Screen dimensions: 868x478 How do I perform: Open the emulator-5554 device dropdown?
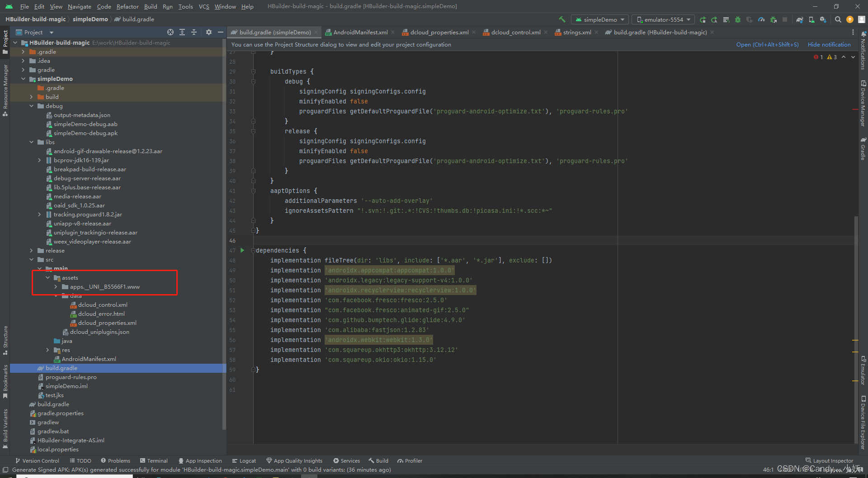tap(663, 19)
